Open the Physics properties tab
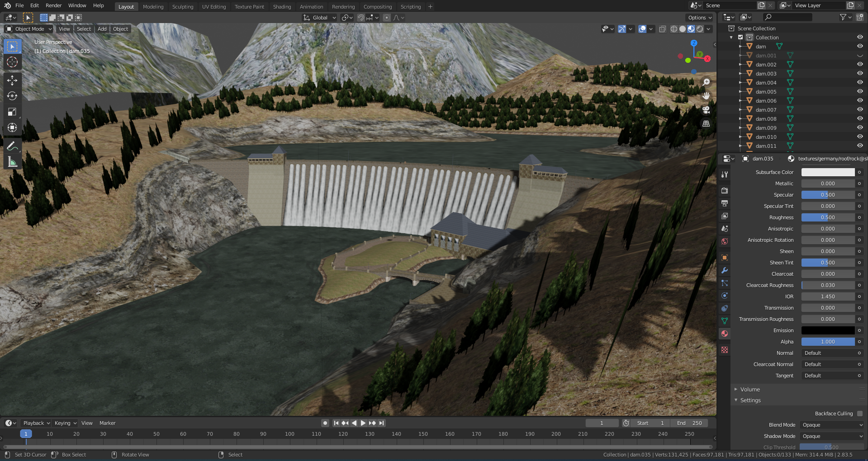Viewport: 868px width, 461px height. (x=725, y=296)
